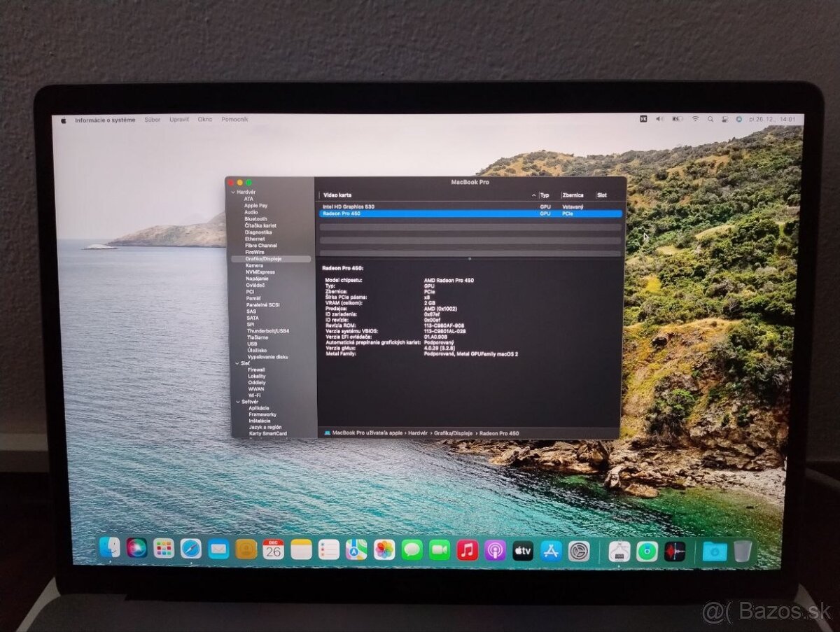Open Bluetooth section in System Information sidebar
This screenshot has height=632, width=840.
coord(255,218)
